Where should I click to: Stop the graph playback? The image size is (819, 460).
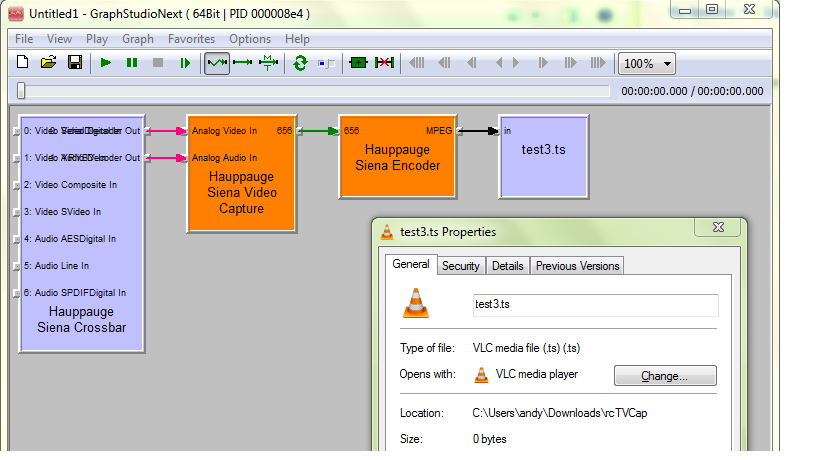pyautogui.click(x=158, y=63)
